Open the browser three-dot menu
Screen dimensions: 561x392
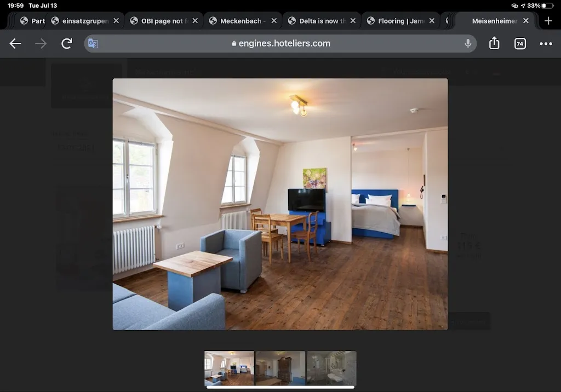pos(546,44)
